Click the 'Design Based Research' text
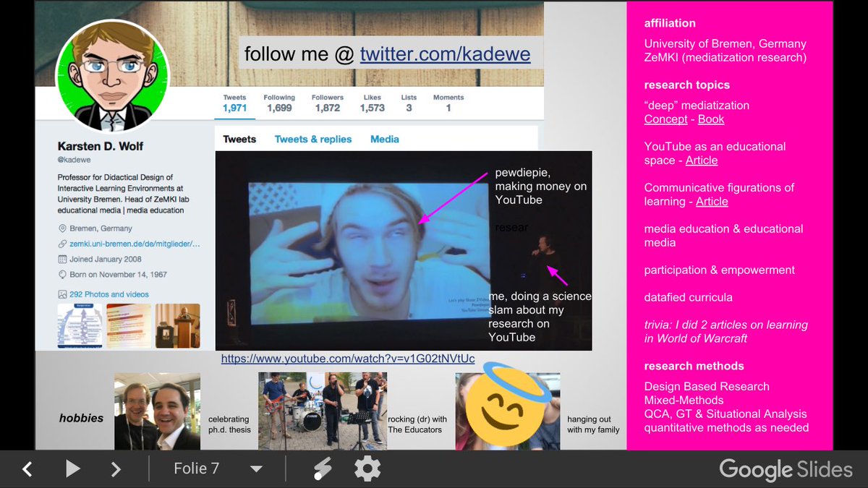 (x=707, y=387)
